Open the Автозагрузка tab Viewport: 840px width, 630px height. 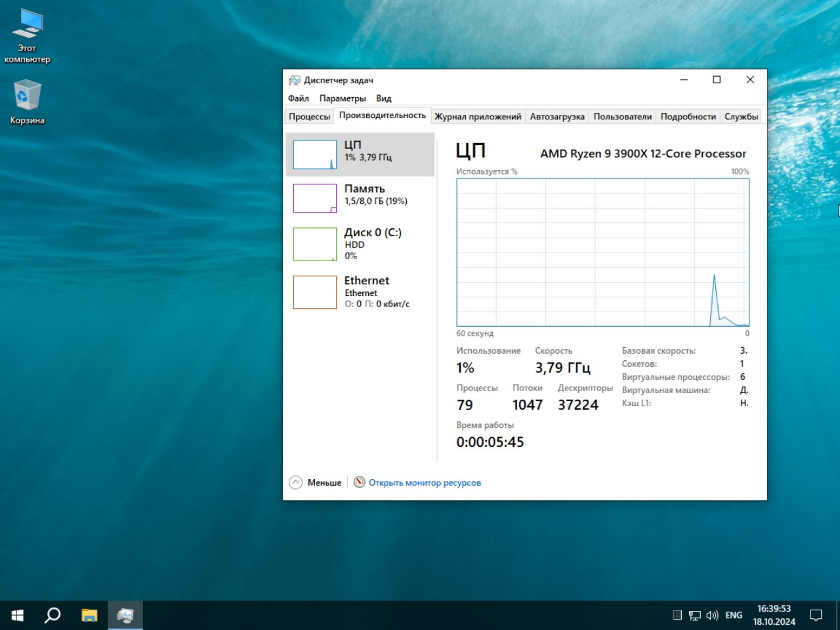click(557, 117)
